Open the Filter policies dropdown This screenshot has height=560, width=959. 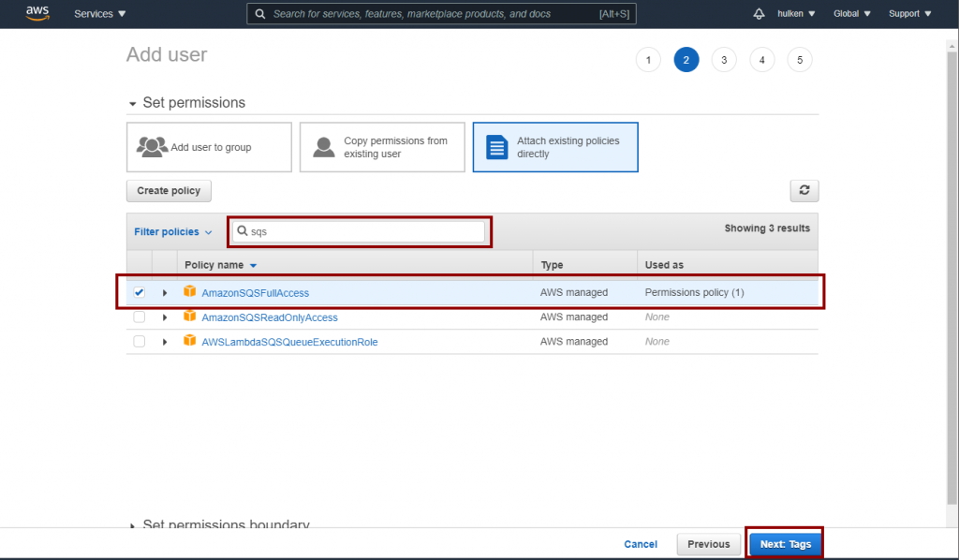[x=172, y=231]
